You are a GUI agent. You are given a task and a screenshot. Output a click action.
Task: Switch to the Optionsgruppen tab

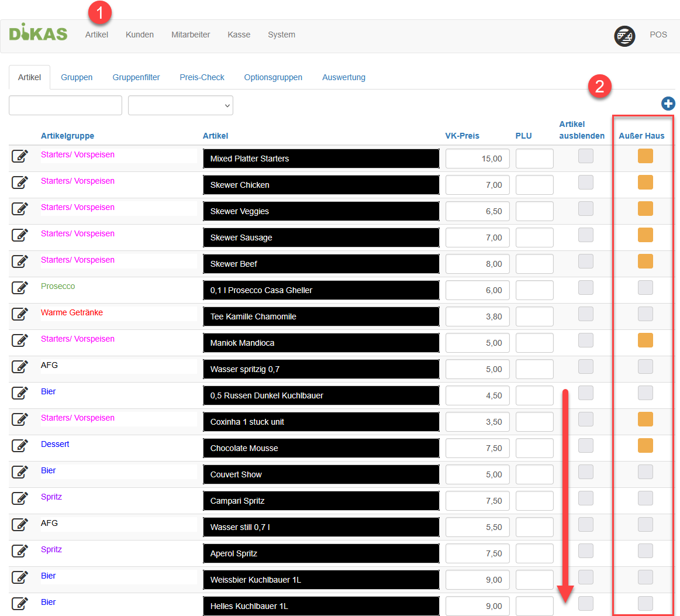pyautogui.click(x=273, y=77)
